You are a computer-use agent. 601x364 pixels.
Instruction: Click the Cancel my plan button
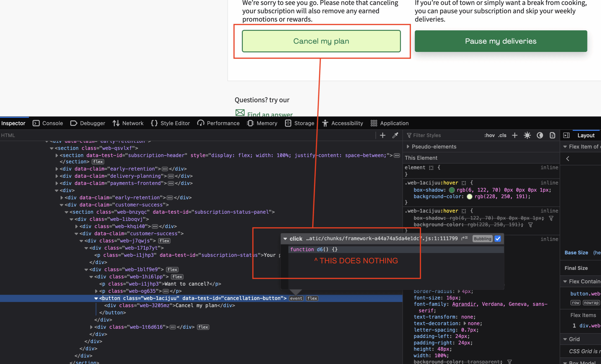tap(321, 41)
